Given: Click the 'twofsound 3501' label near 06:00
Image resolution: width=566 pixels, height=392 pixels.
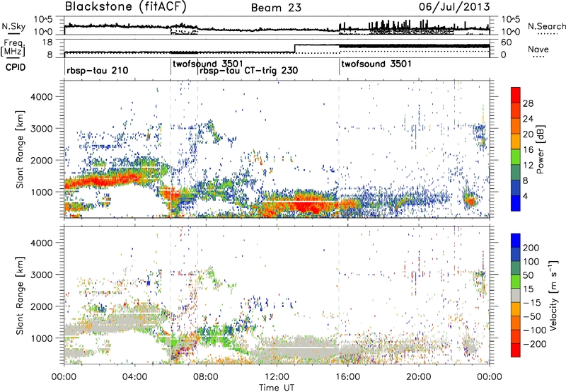Looking at the screenshot, I should (208, 64).
